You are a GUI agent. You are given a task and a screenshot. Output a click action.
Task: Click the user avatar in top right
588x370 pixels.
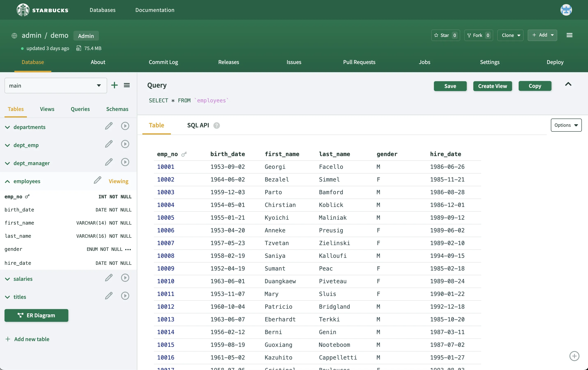coord(566,10)
